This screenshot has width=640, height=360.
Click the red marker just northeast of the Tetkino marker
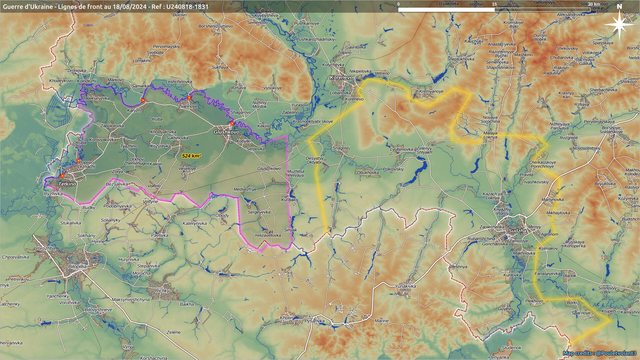point(79,161)
